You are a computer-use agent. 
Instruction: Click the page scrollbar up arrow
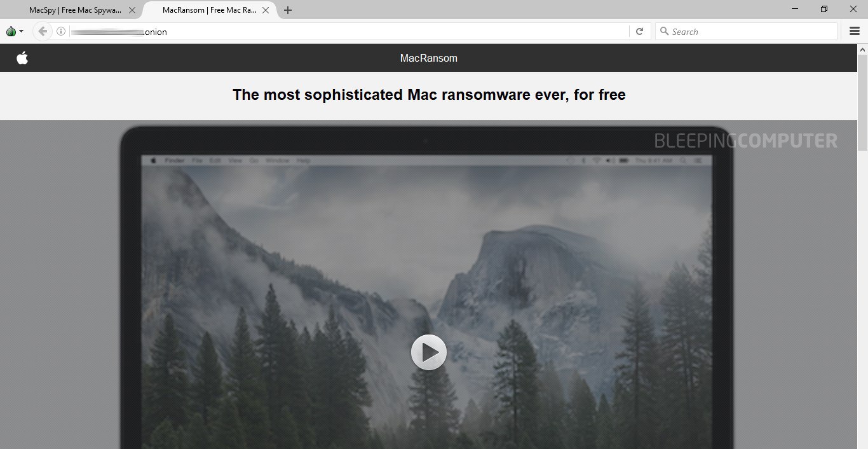863,49
